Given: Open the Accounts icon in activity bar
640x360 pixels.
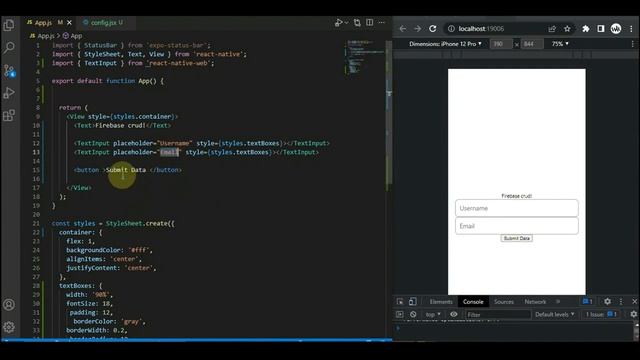Looking at the screenshot, I should (9, 304).
